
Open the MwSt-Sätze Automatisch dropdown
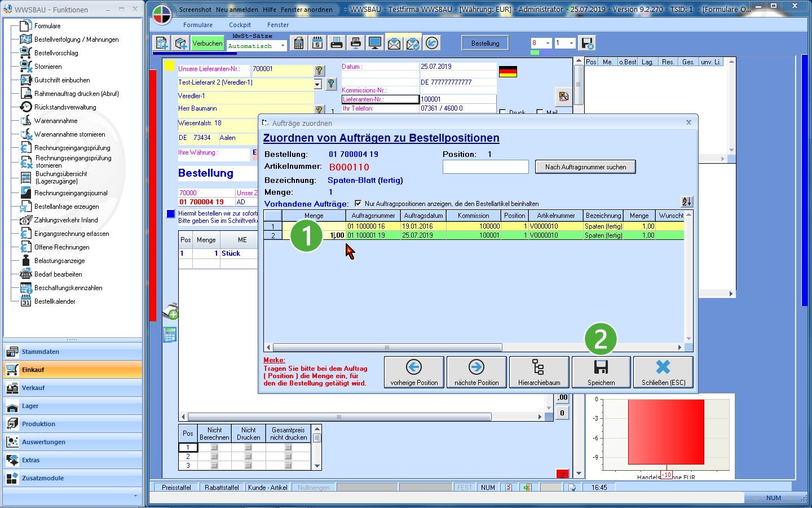coord(283,46)
